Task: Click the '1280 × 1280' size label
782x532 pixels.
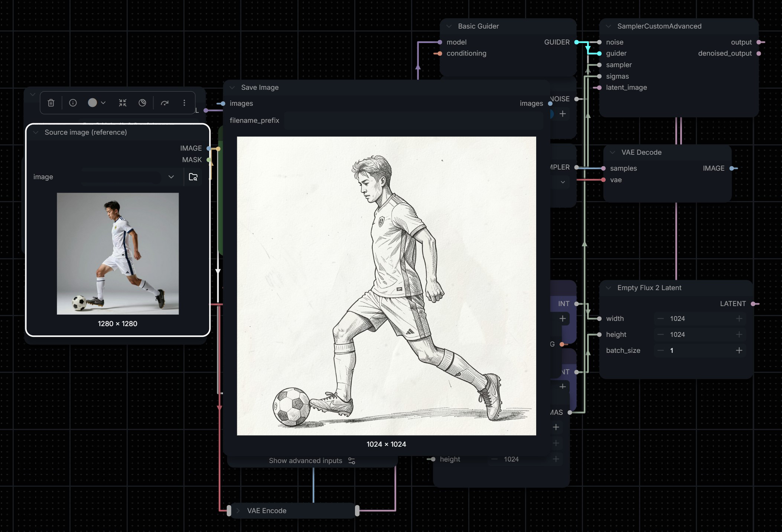Action: pos(118,324)
